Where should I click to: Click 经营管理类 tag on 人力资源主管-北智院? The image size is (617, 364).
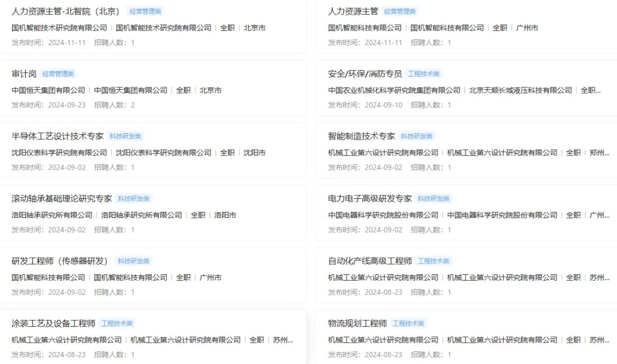[146, 11]
